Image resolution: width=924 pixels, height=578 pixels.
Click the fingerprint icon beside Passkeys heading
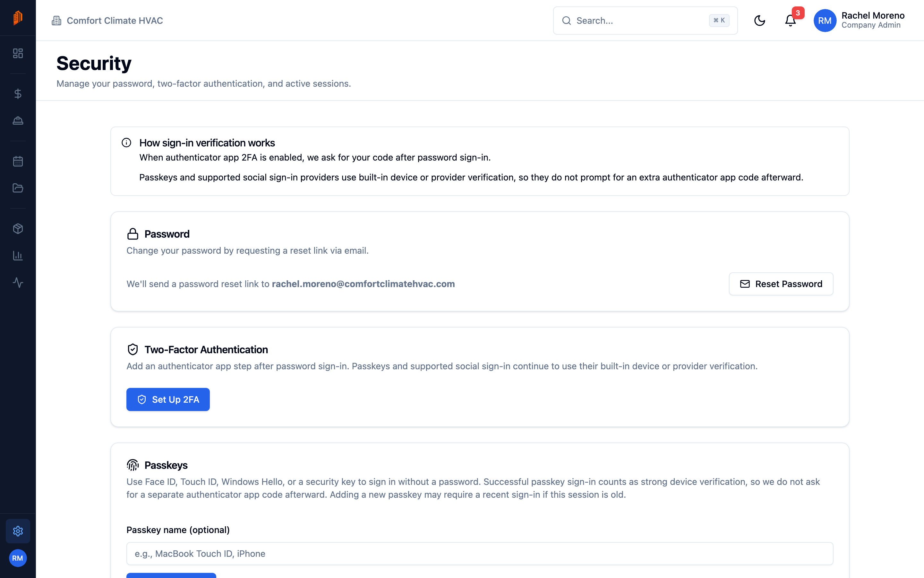coord(133,465)
